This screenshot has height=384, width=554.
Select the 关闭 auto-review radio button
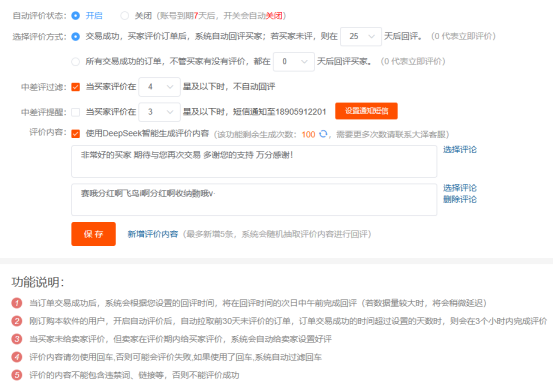pyautogui.click(x=124, y=16)
